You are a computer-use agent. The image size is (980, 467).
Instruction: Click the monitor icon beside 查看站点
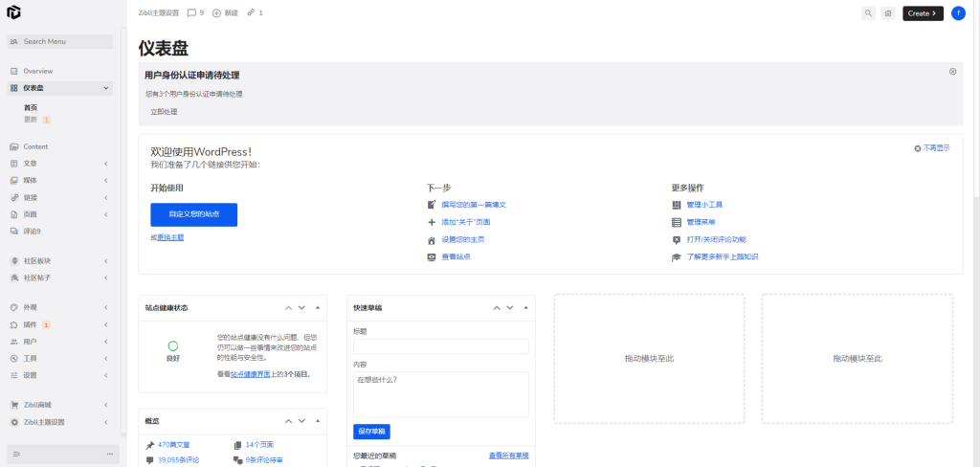coord(432,256)
